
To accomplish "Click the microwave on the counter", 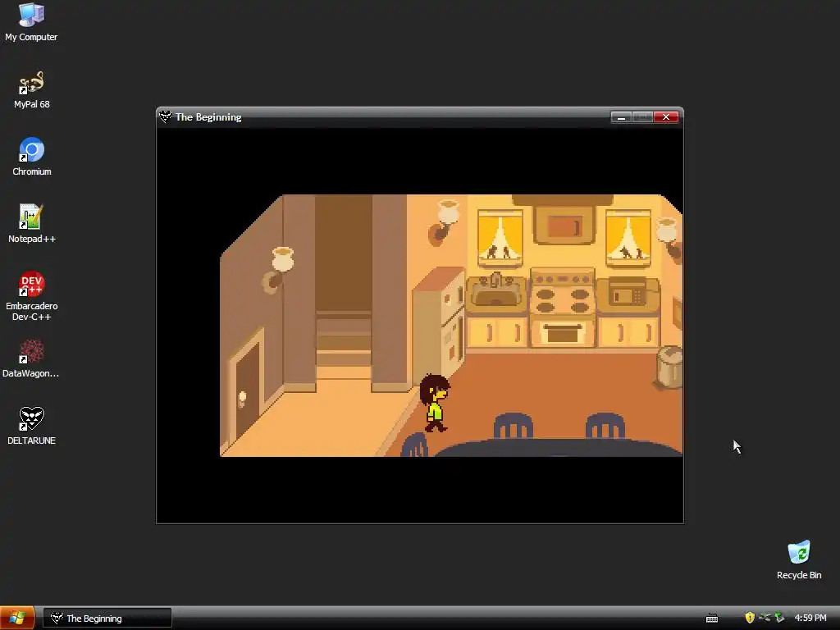I will point(628,293).
